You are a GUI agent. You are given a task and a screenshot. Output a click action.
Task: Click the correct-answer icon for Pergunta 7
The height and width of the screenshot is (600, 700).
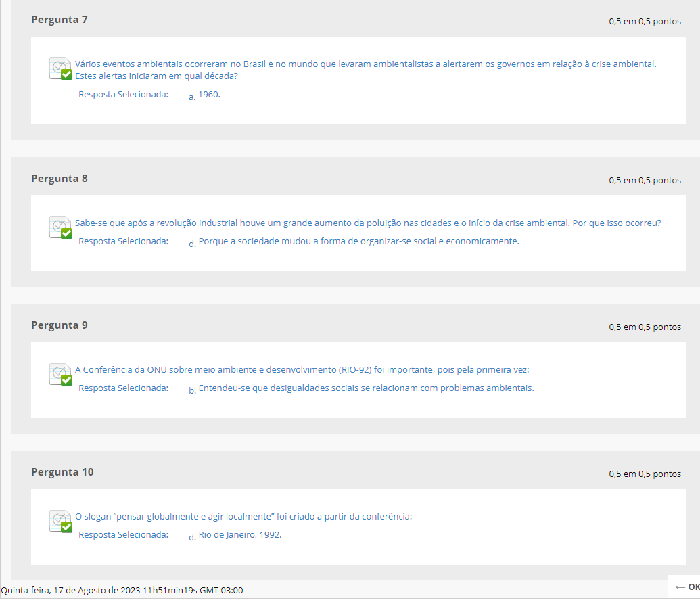60,69
